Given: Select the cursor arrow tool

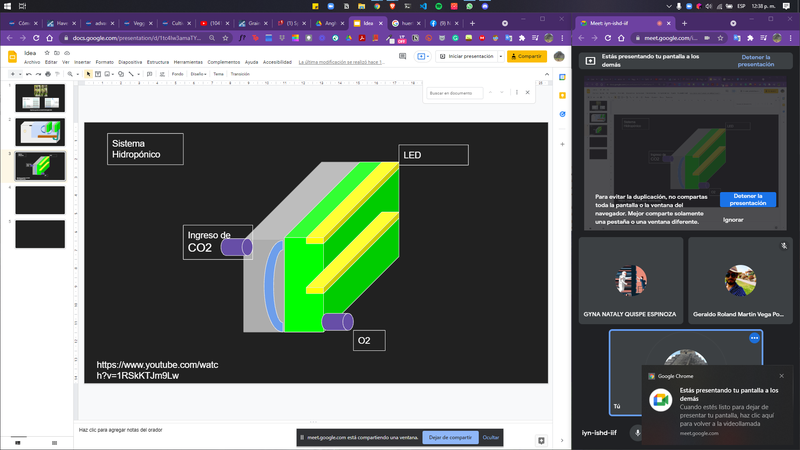Looking at the screenshot, I should (x=88, y=74).
